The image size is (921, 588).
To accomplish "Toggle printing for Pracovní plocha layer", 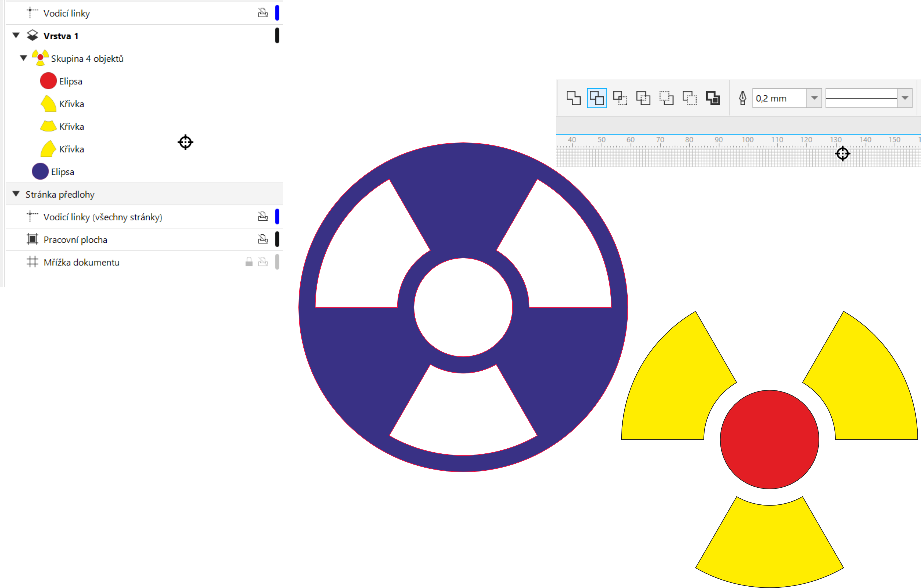I will coord(263,239).
